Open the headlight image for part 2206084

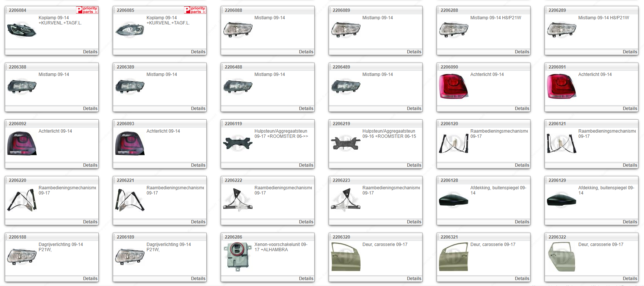pos(22,30)
